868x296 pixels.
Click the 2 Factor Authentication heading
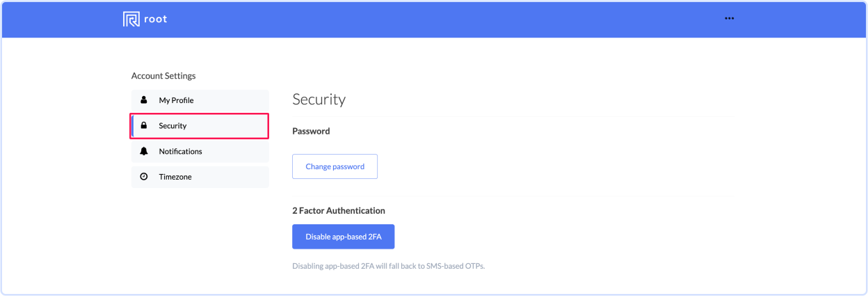tap(339, 210)
